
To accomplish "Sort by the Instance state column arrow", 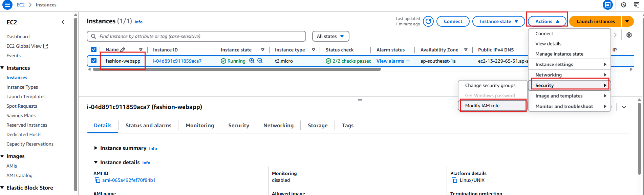I will click(263, 50).
